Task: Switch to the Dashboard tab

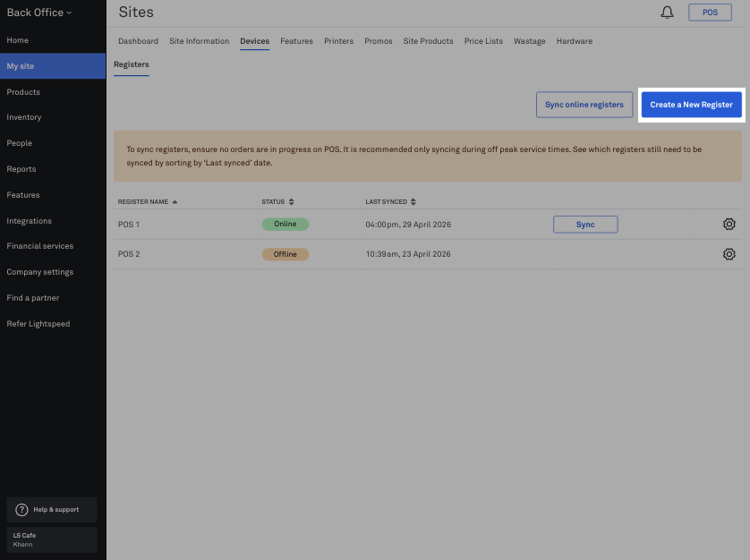Action: click(138, 41)
